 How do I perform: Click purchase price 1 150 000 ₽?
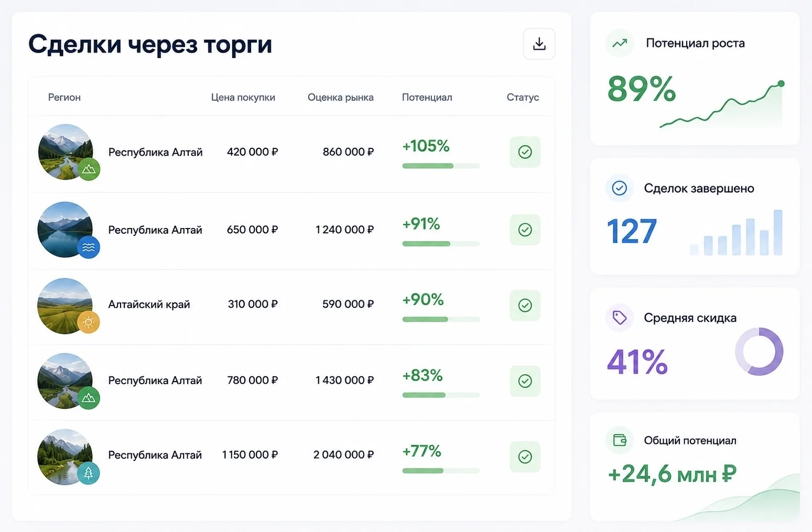click(x=250, y=454)
